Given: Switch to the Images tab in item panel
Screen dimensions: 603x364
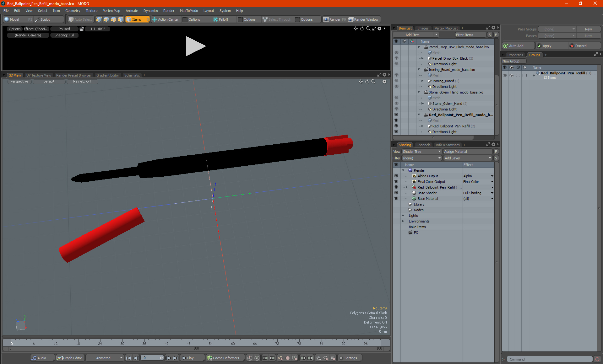Looking at the screenshot, I should click(422, 28).
